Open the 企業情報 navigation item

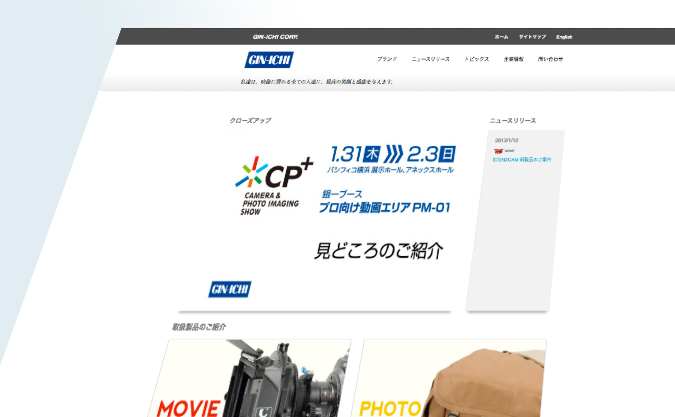tap(514, 60)
